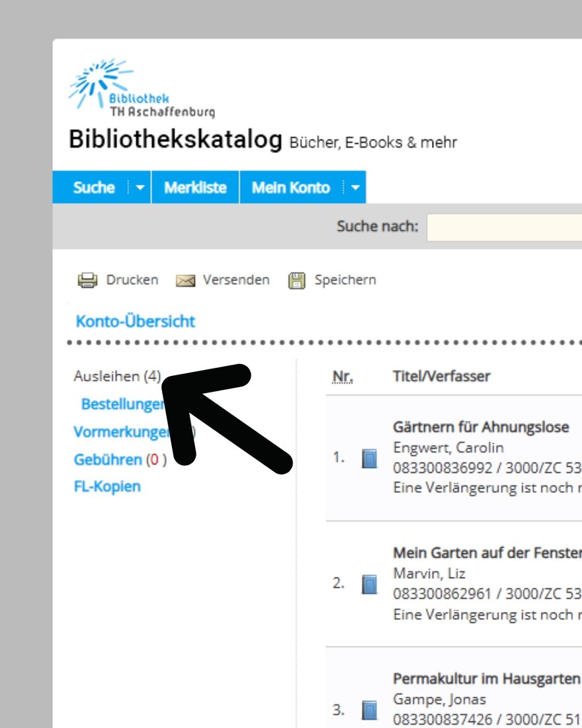The height and width of the screenshot is (728, 582).
Task: Click book icon of Mein Garten entry
Action: tap(370, 584)
